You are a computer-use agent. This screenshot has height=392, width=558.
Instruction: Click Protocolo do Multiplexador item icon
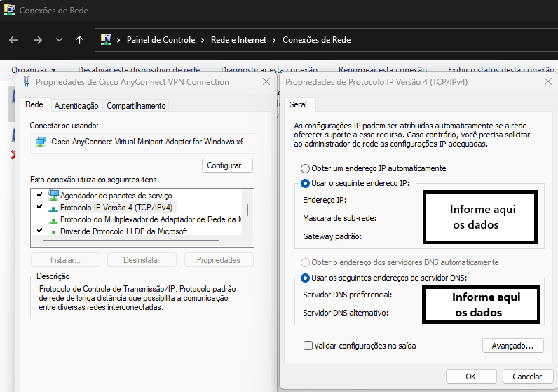pyautogui.click(x=53, y=221)
